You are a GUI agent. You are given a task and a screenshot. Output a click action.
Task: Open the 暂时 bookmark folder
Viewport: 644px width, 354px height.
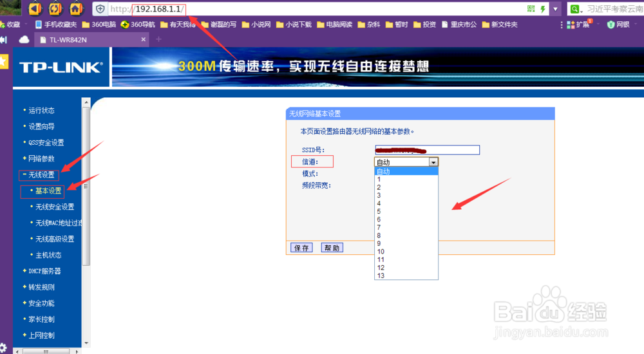tap(397, 24)
